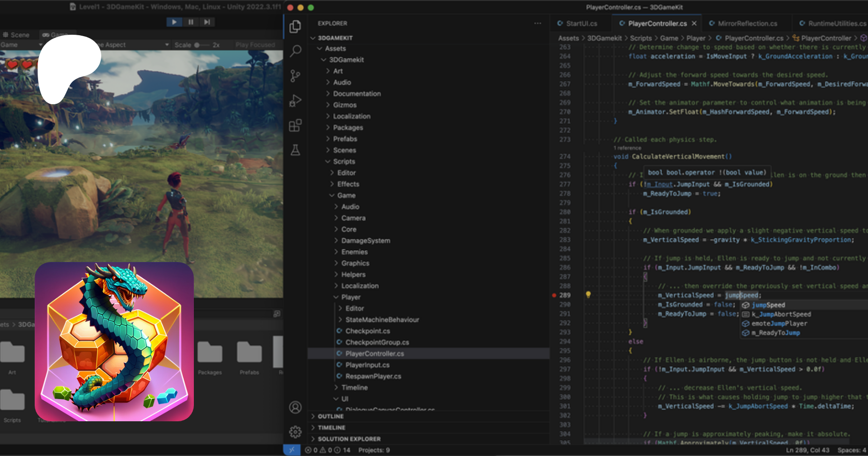Adjust the Game view Scale slider
This screenshot has height=456, width=868.
(x=197, y=45)
